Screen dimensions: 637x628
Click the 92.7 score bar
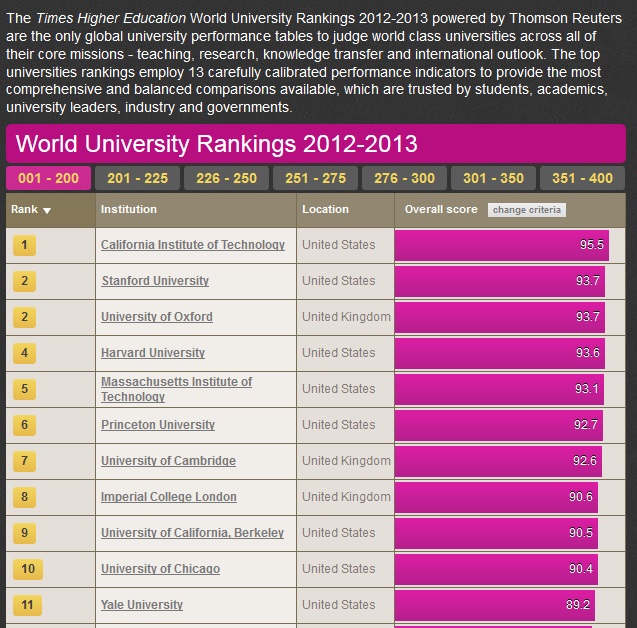click(498, 425)
